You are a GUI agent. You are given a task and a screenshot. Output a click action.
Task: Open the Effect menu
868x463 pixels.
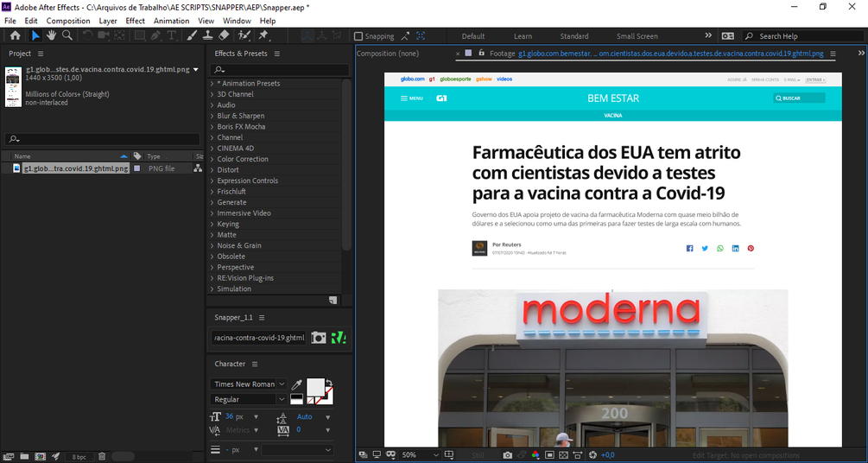click(135, 21)
